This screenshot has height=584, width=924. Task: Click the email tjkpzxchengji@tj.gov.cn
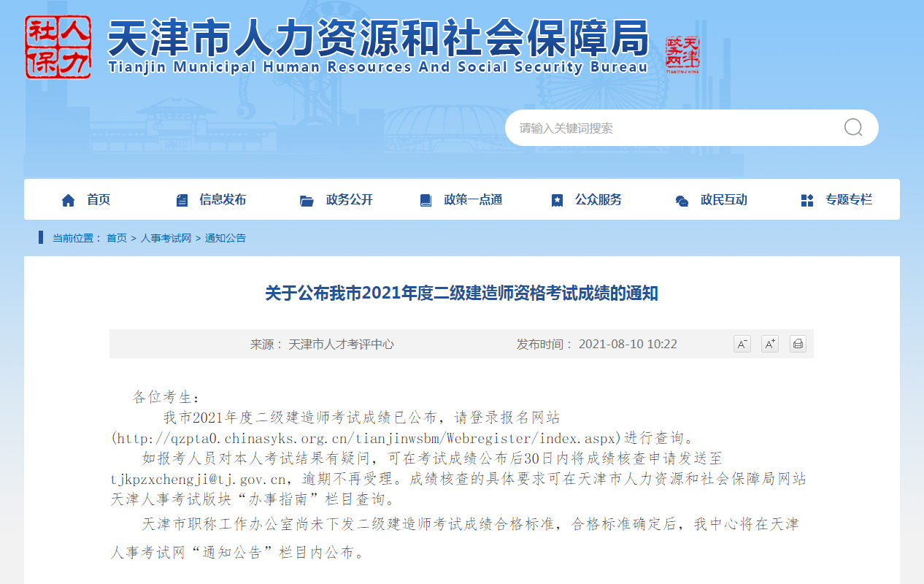tap(198, 480)
